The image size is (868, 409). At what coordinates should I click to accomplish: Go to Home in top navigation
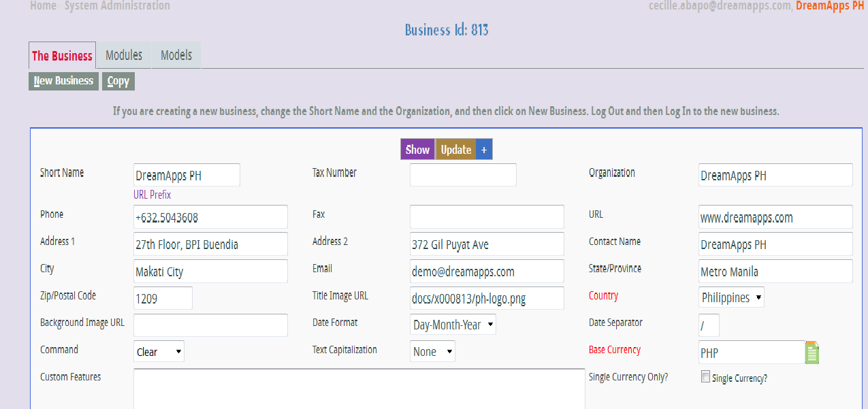click(44, 5)
